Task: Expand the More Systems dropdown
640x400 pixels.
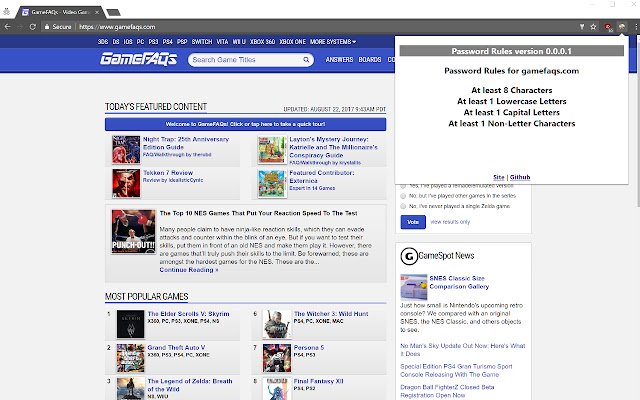Action: (333, 42)
